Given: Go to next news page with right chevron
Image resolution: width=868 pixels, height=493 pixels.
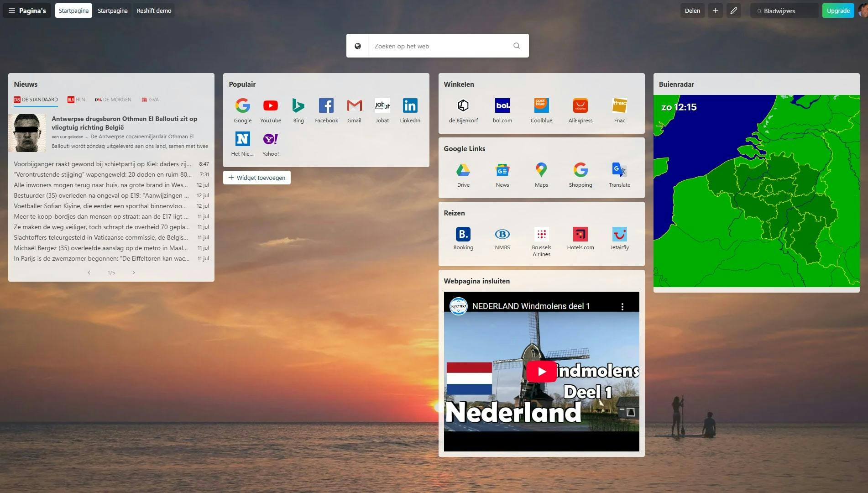Looking at the screenshot, I should [134, 272].
